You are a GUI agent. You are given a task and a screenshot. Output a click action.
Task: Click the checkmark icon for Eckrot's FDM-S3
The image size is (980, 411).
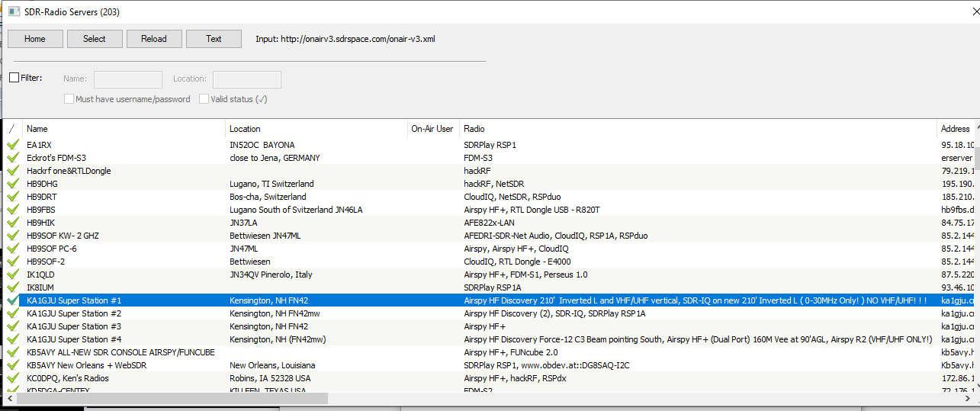click(12, 158)
